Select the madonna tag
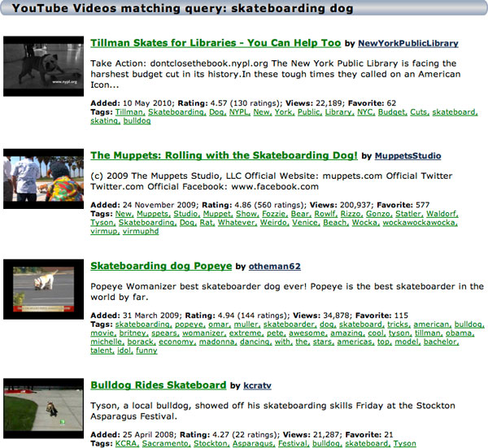Image resolution: width=488 pixels, height=448 pixels. pyautogui.click(x=218, y=341)
